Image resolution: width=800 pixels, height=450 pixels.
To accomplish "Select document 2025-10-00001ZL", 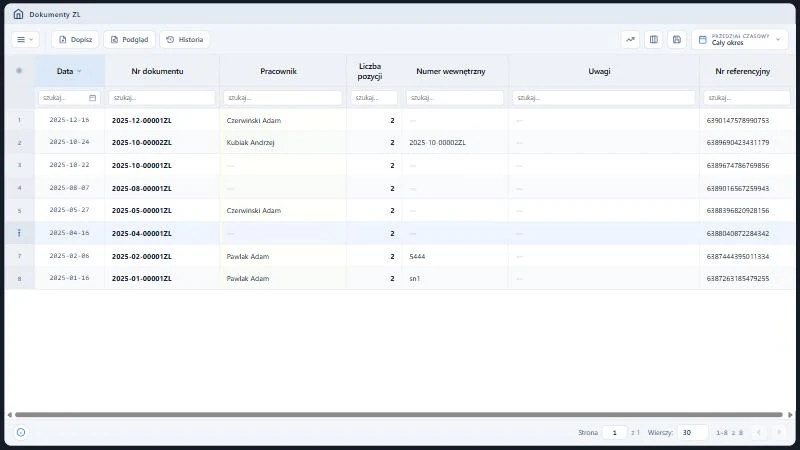I will tap(142, 165).
